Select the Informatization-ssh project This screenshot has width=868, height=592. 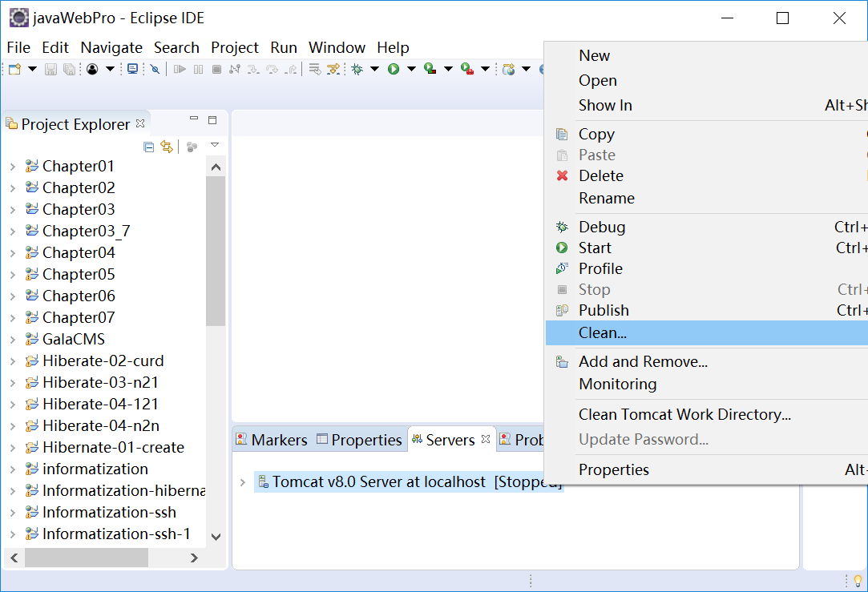[109, 513]
